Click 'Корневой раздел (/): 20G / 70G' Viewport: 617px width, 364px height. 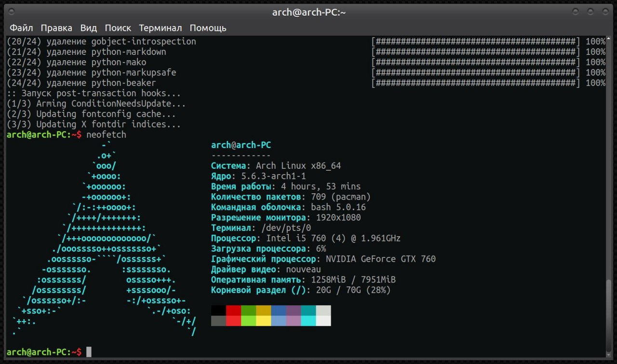click(301, 290)
